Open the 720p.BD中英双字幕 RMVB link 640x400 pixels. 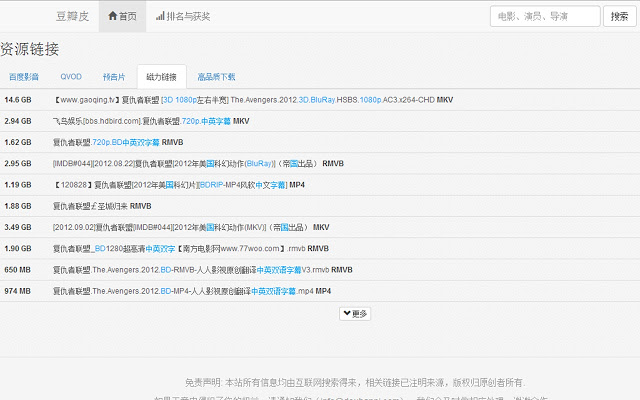tap(118, 142)
